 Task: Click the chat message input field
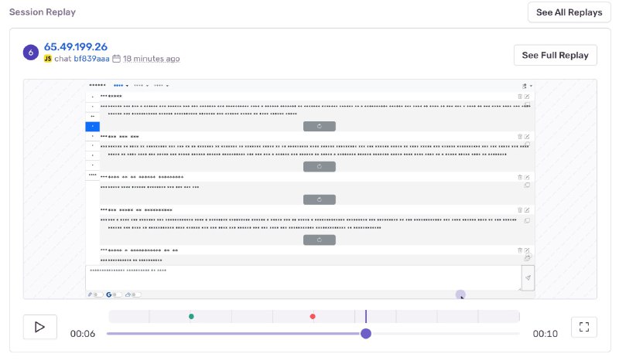coord(302,277)
